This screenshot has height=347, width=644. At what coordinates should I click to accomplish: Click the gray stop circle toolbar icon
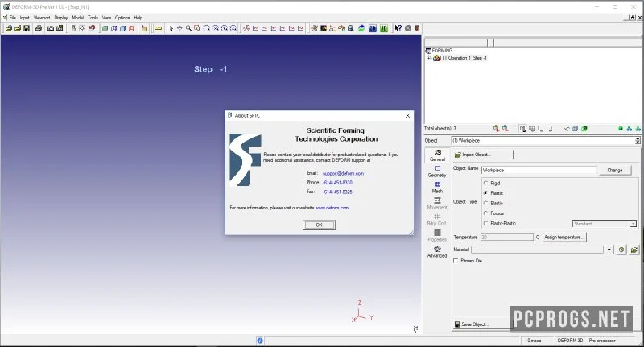click(x=408, y=28)
